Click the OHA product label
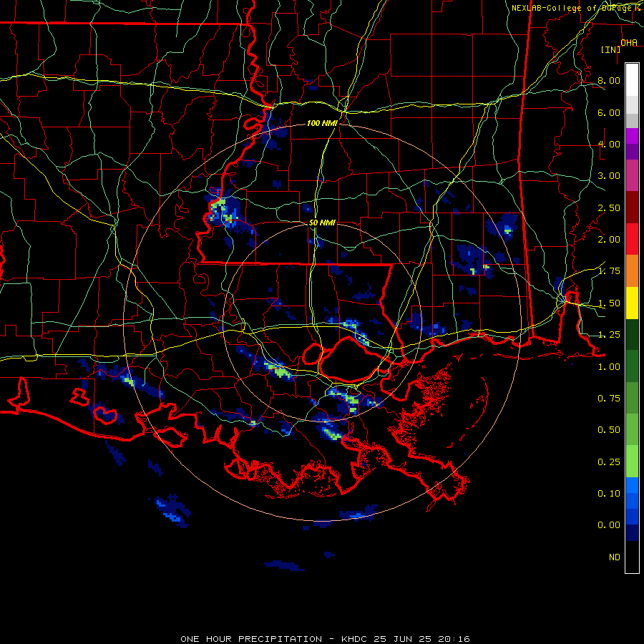 [x=629, y=42]
